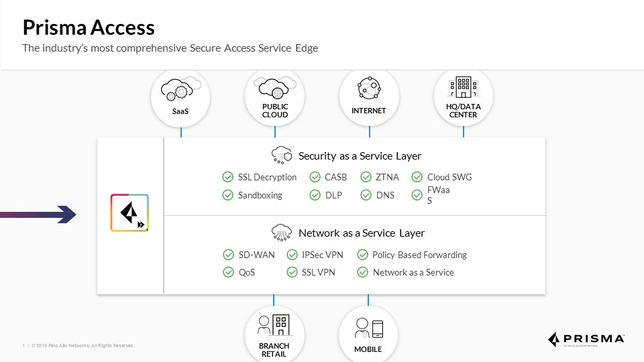The image size is (644, 362).
Task: Click the SaaS cloud gears icon
Action: [180, 88]
